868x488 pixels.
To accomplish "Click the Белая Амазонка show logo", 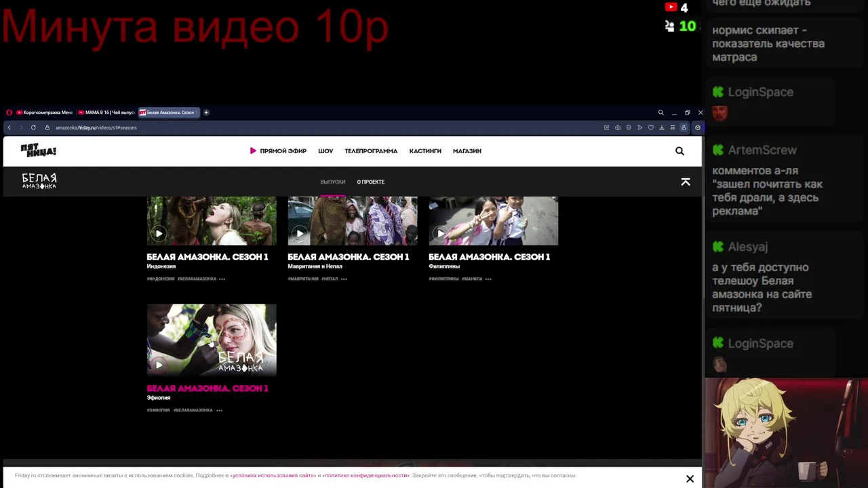I will pyautogui.click(x=39, y=181).
